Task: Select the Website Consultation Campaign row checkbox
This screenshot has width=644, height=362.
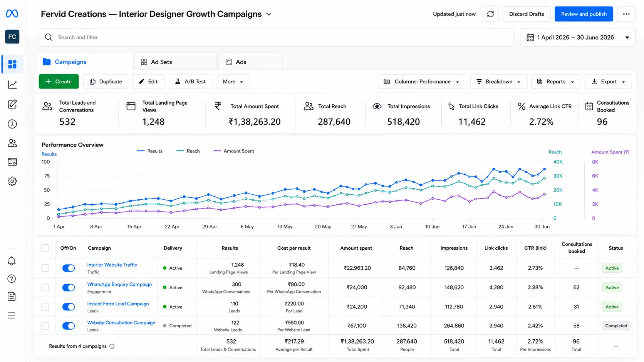Action: 45,326
